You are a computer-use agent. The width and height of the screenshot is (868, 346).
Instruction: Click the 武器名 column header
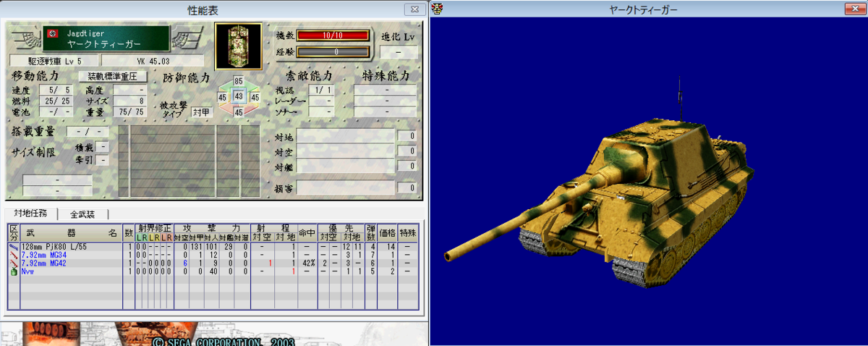point(71,233)
